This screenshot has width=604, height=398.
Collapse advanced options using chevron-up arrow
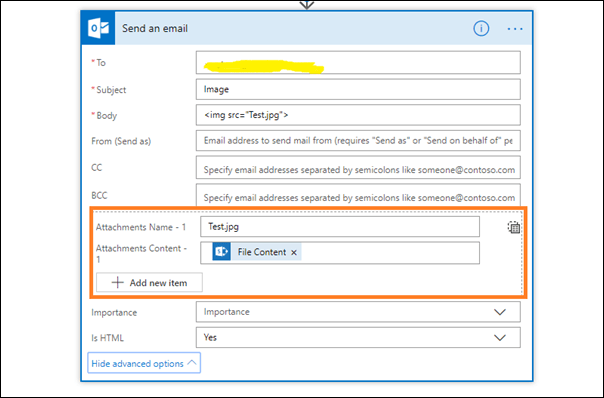click(x=192, y=363)
